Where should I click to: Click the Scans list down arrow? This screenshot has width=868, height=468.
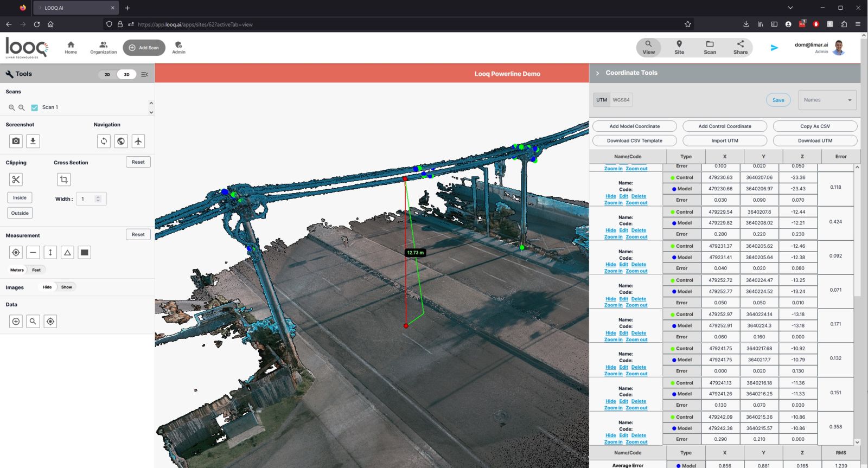151,112
